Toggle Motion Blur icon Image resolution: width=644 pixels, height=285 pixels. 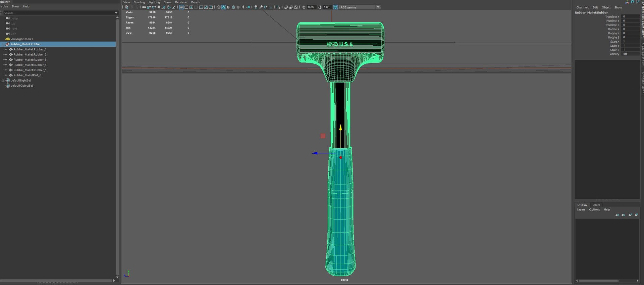[x=261, y=7]
